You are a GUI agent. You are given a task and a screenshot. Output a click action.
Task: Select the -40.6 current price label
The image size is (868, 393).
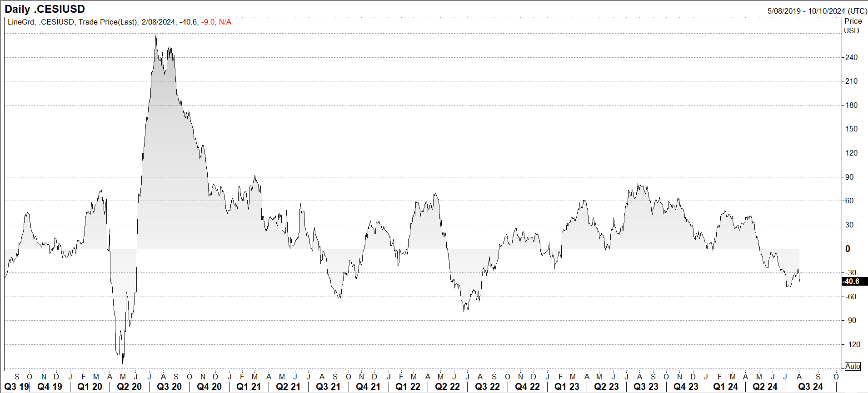pos(855,281)
